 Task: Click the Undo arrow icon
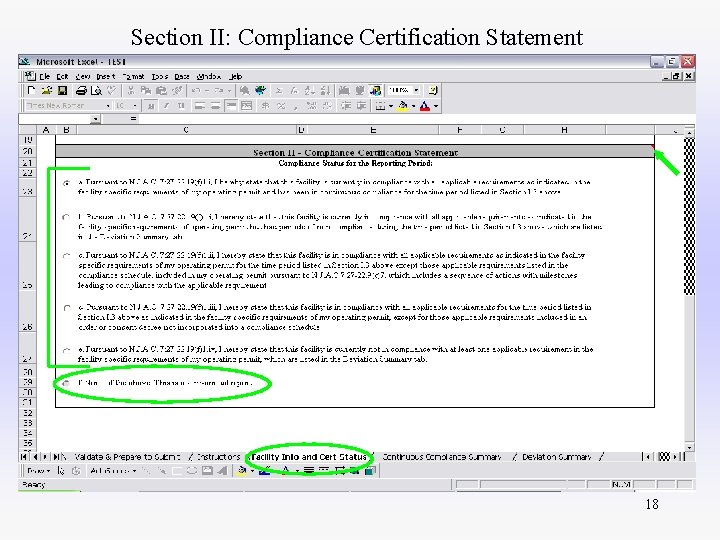click(x=196, y=90)
